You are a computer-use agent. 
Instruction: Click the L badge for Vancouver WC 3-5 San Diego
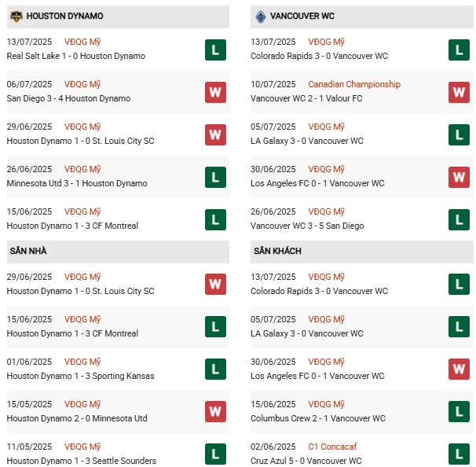459,219
